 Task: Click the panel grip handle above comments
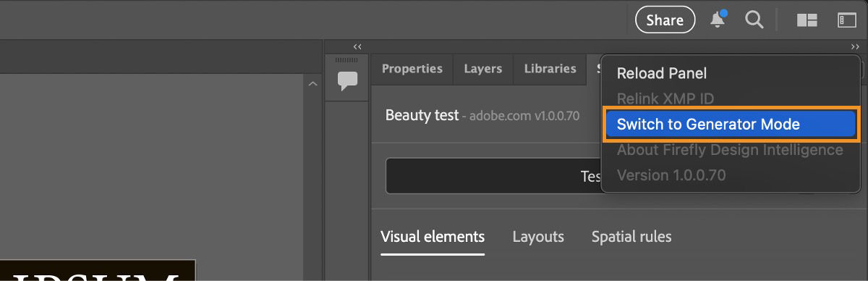click(x=347, y=60)
